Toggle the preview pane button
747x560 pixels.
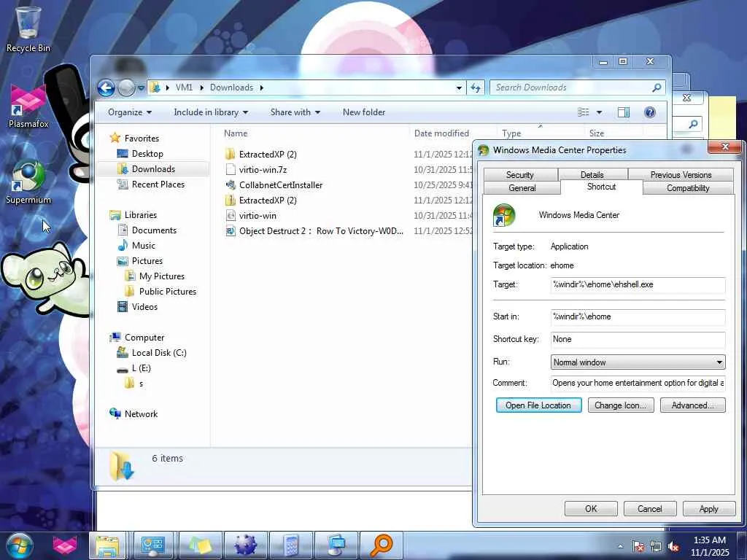click(x=623, y=112)
